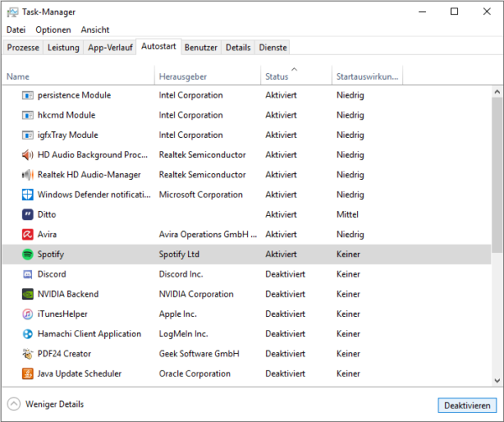Select the Ditto app icon
The width and height of the screenshot is (504, 422).
click(x=28, y=214)
